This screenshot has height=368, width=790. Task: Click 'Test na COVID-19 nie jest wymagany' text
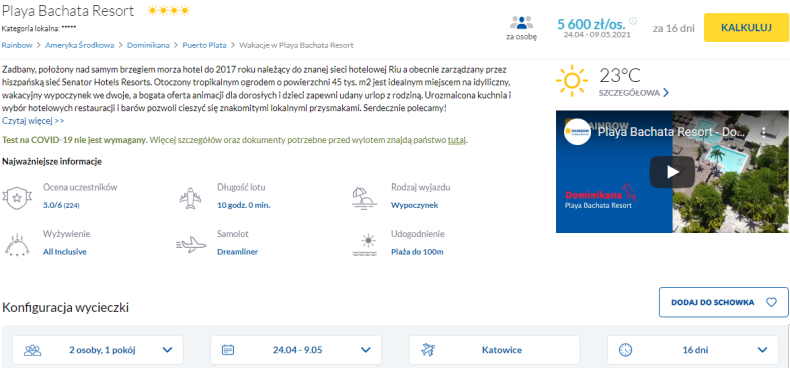[75, 140]
